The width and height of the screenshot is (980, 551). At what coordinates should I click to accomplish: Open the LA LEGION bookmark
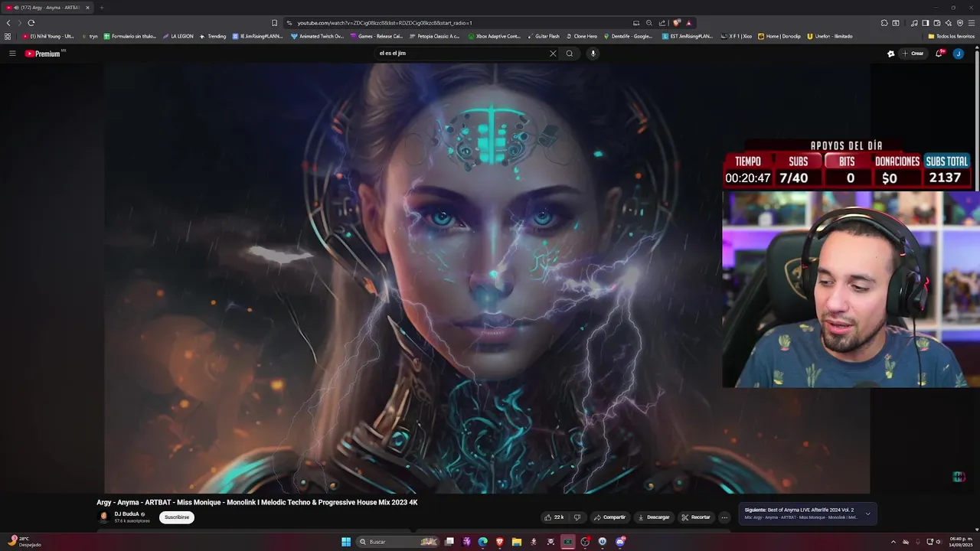(x=178, y=36)
